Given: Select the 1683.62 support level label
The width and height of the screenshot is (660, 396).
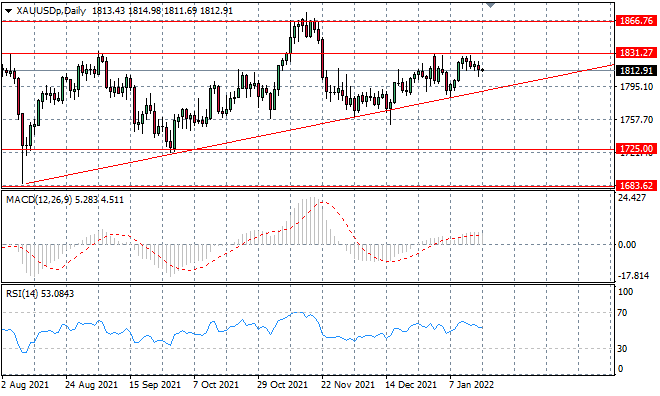Looking at the screenshot, I should click(x=636, y=185).
